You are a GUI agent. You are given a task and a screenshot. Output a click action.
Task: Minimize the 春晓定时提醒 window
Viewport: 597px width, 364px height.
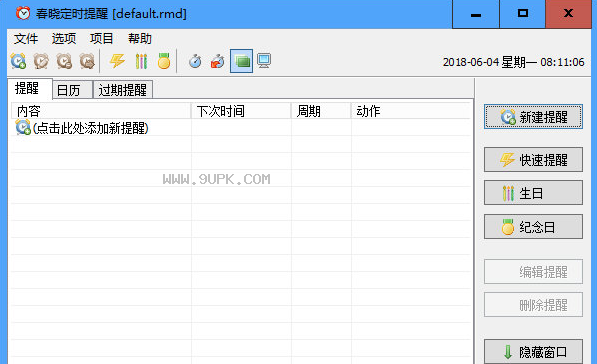click(x=476, y=14)
